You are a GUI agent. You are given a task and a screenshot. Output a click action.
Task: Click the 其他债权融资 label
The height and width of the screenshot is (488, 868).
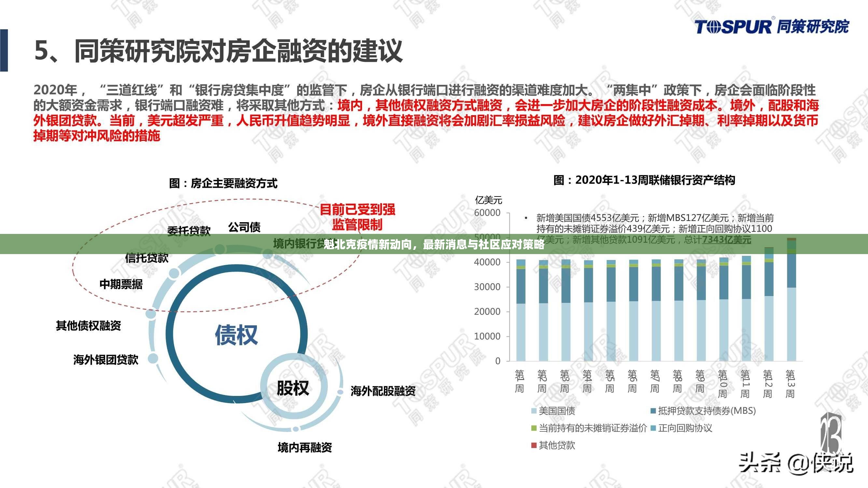click(88, 326)
